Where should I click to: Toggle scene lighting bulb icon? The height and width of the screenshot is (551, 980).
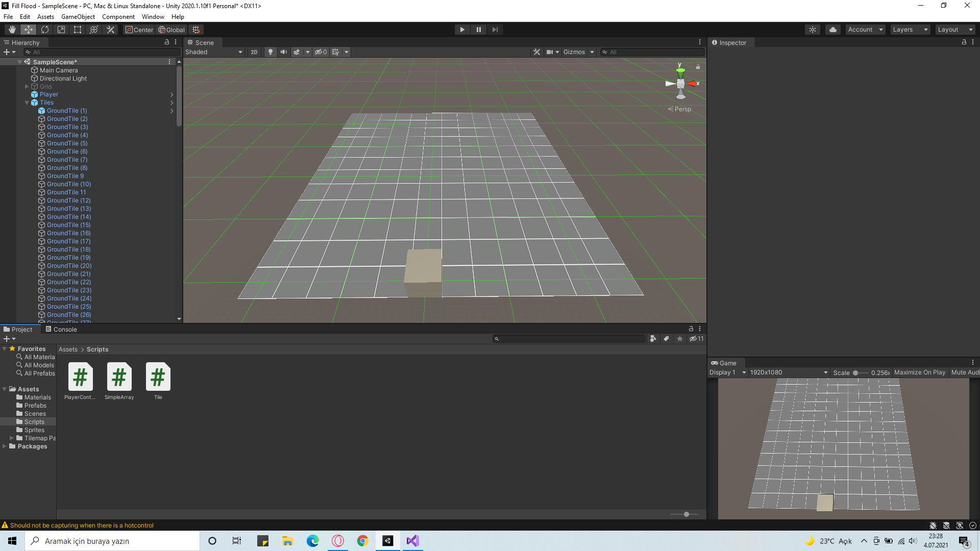pyautogui.click(x=271, y=52)
